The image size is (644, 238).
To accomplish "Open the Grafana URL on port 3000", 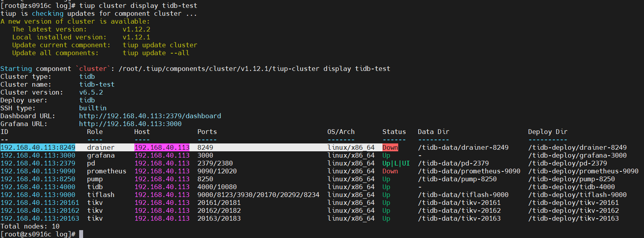I will [x=130, y=124].
